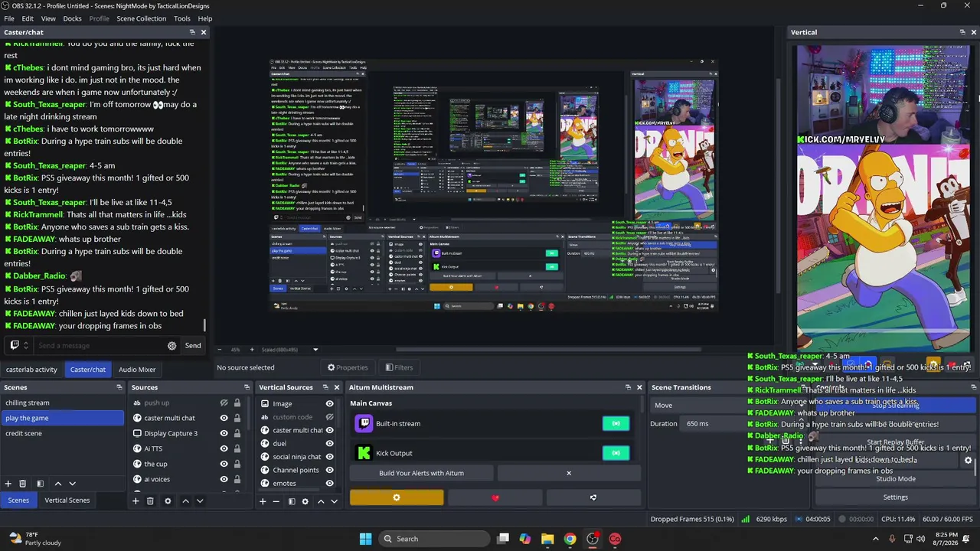The width and height of the screenshot is (980, 551).
Task: Hide the Ai TTS source
Action: click(224, 448)
